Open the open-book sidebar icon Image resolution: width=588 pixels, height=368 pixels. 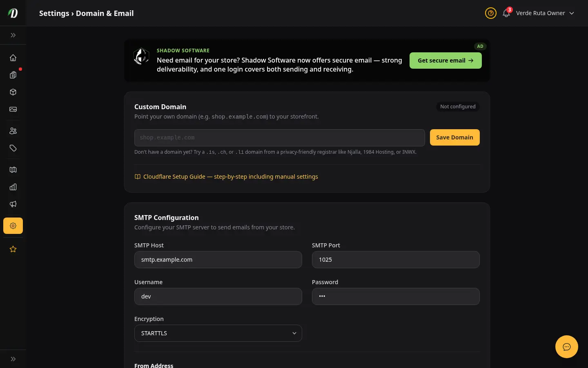13,170
